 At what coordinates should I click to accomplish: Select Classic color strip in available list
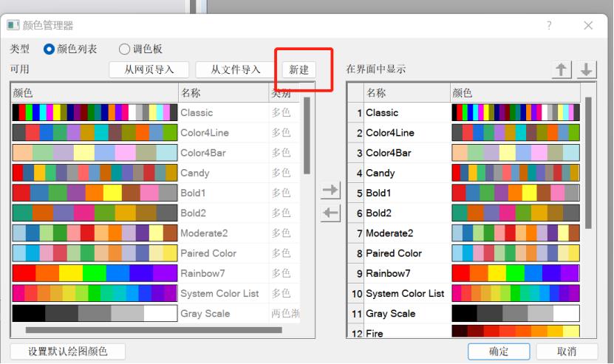(95, 112)
